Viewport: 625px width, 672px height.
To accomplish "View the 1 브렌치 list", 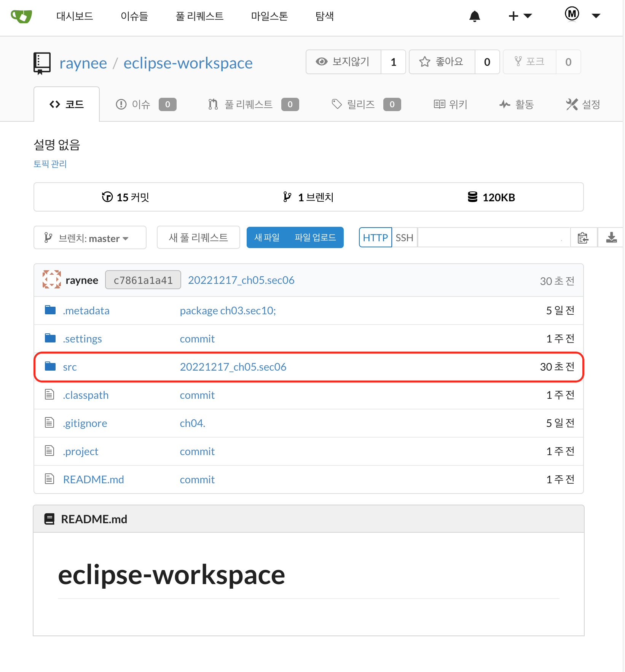I will pyautogui.click(x=308, y=197).
